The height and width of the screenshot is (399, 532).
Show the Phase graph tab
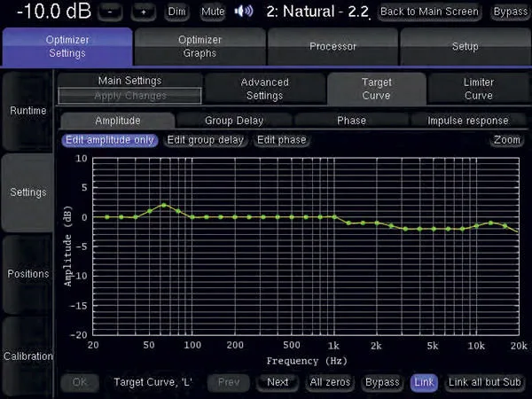coord(351,121)
